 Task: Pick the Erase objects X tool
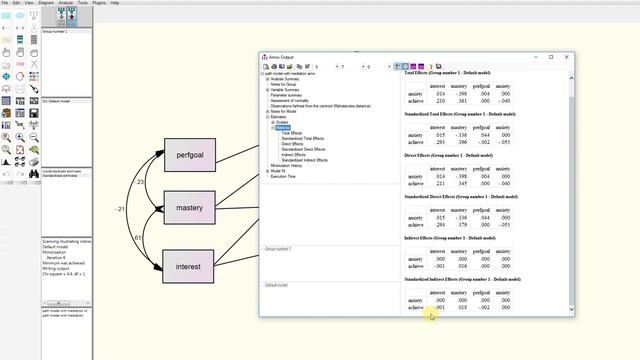pos(34,64)
